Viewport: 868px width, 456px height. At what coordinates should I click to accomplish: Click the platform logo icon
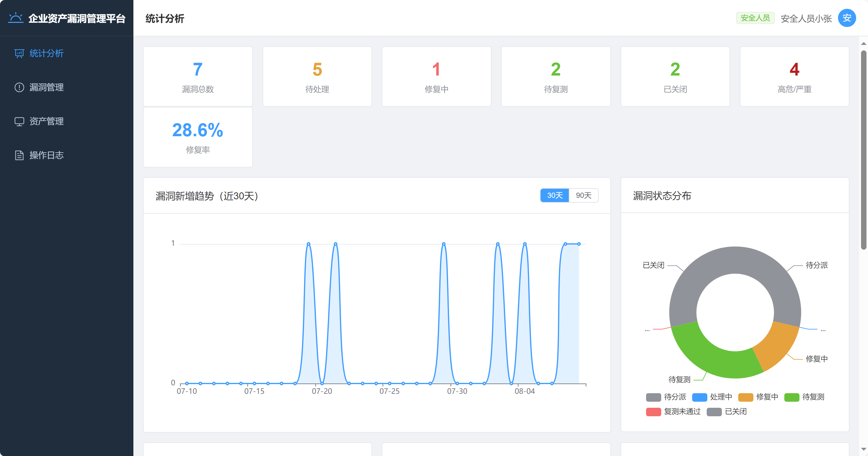pyautogui.click(x=15, y=18)
